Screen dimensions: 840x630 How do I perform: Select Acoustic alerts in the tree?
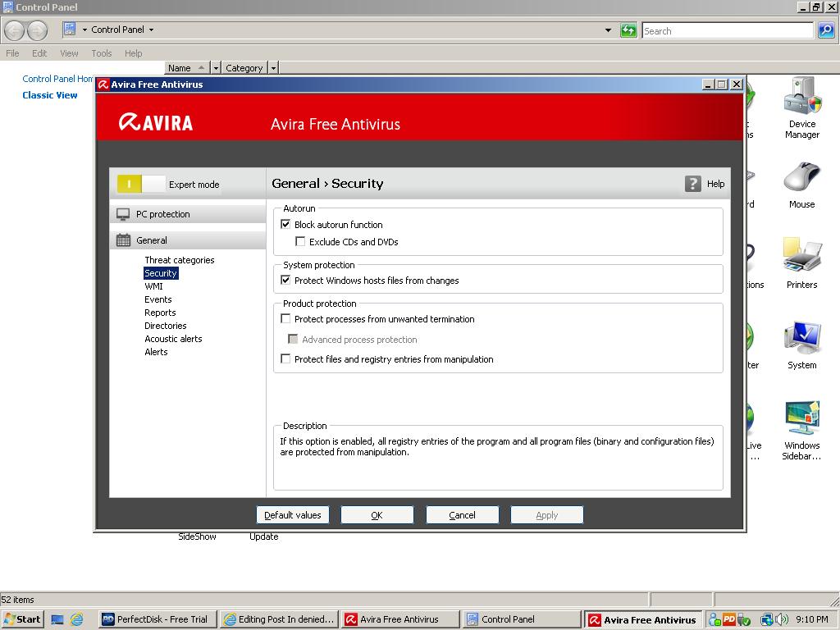pos(173,339)
